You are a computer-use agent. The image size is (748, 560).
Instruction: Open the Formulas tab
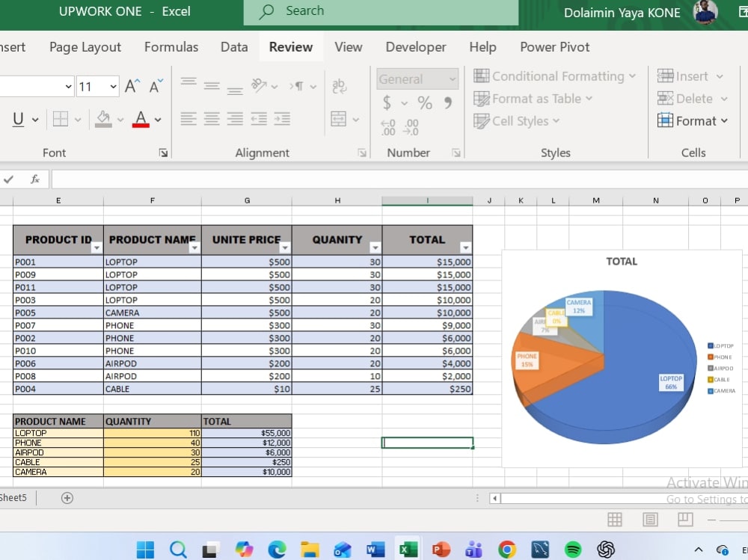(x=171, y=47)
